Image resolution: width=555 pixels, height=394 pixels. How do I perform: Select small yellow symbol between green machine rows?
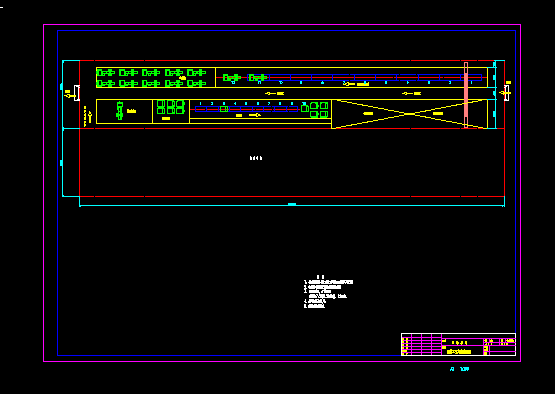(x=183, y=78)
